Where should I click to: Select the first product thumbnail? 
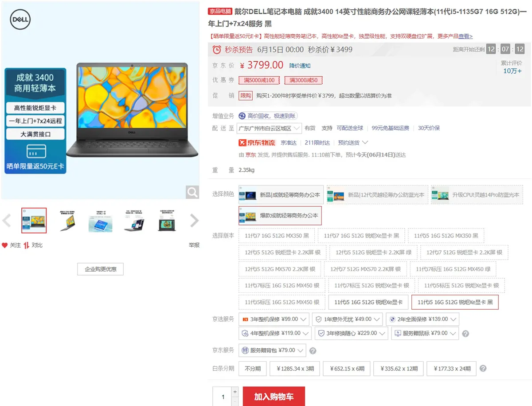click(x=34, y=220)
